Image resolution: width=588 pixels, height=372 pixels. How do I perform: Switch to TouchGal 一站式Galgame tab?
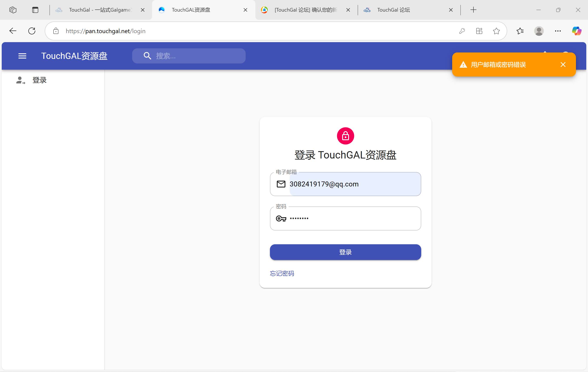(x=100, y=10)
